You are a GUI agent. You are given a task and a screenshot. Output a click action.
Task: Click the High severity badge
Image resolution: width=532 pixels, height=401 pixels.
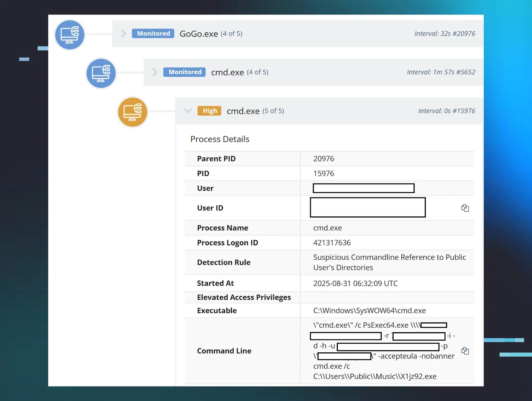(x=209, y=111)
